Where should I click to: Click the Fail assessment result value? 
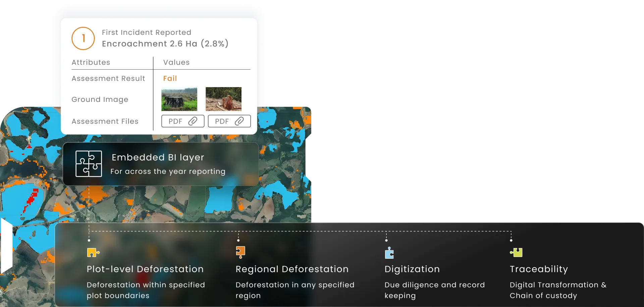pos(170,78)
